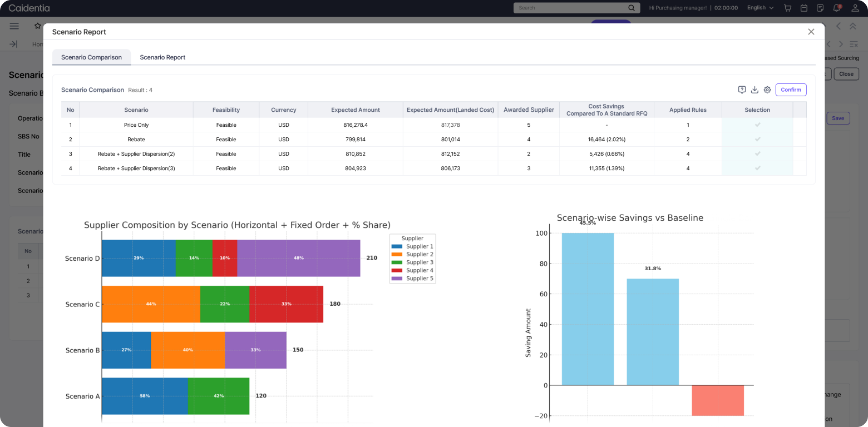Switch to the Scenario Report tab
This screenshot has width=868, height=427.
tap(162, 57)
